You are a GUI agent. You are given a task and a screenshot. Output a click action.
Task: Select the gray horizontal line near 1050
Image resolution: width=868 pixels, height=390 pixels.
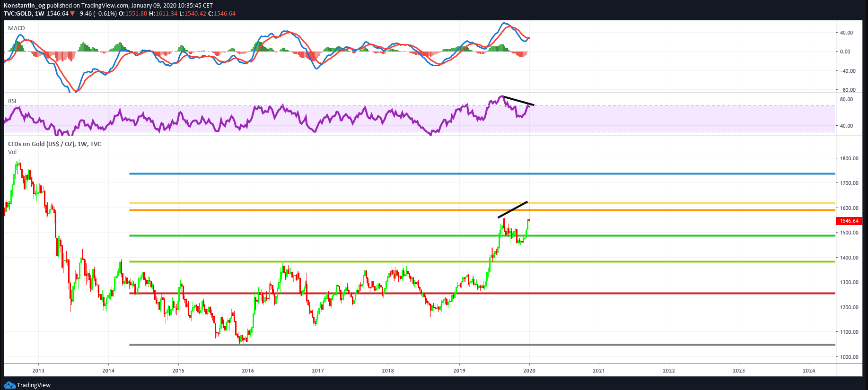point(473,345)
